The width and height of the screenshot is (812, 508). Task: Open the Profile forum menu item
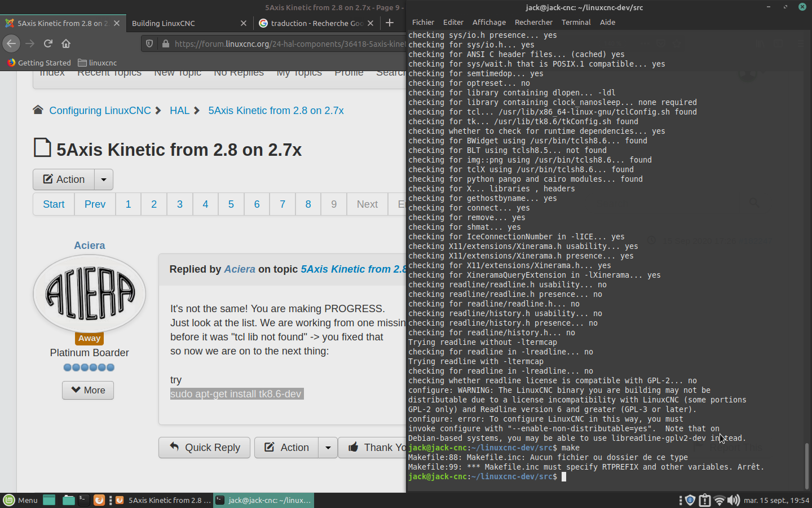point(348,73)
